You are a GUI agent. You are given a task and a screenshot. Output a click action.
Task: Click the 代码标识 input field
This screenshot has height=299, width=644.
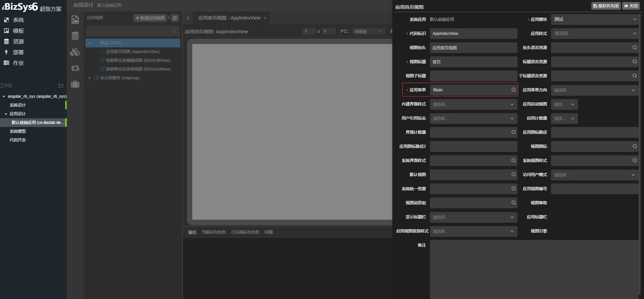point(474,34)
